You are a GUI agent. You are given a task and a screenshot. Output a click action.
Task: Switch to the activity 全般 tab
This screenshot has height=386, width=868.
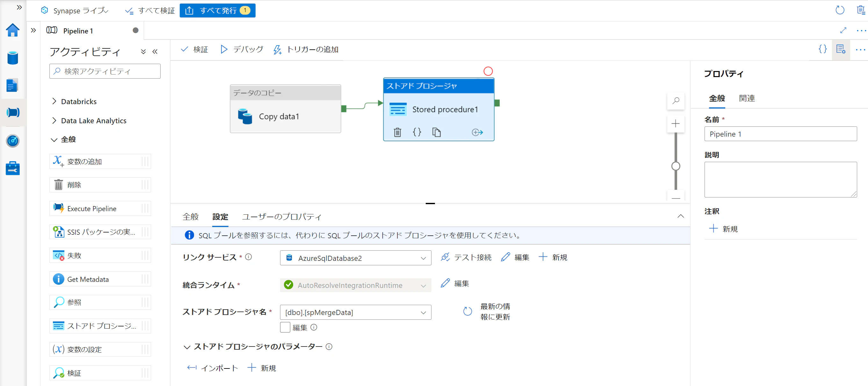(x=190, y=217)
